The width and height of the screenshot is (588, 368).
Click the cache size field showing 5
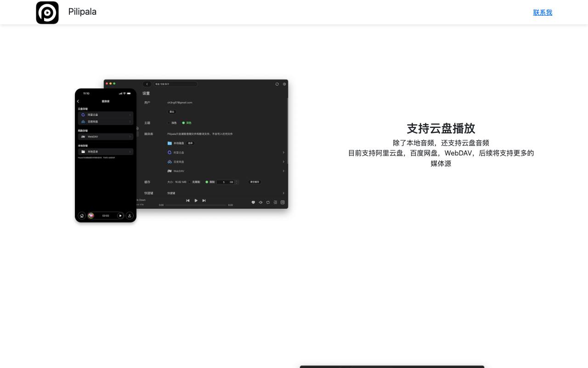coord(225,182)
